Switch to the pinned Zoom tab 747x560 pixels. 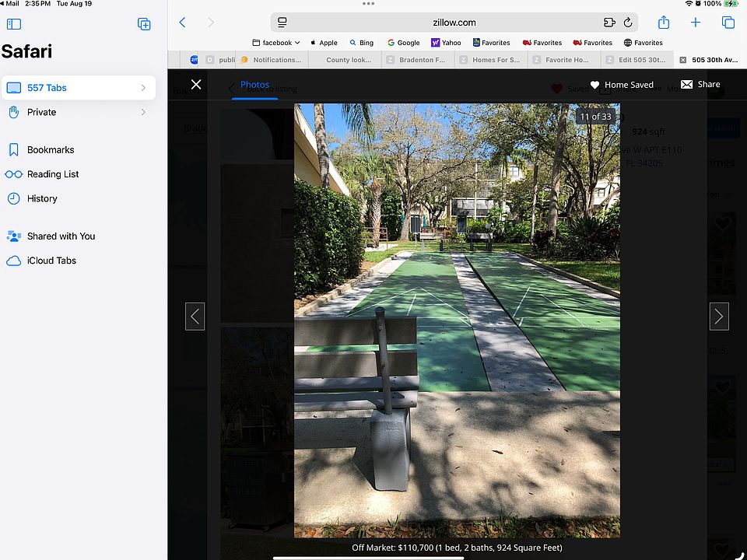point(194,60)
